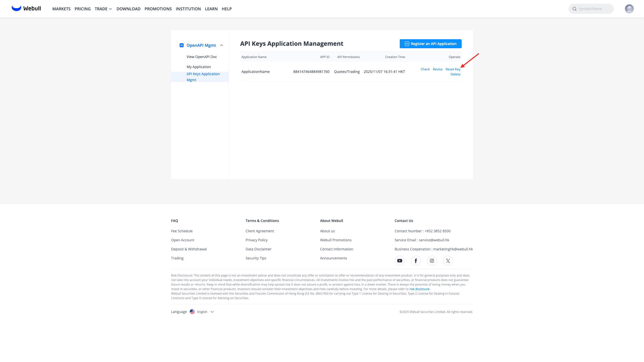
Task: Open Webull Instagram icon
Action: pyautogui.click(x=432, y=261)
